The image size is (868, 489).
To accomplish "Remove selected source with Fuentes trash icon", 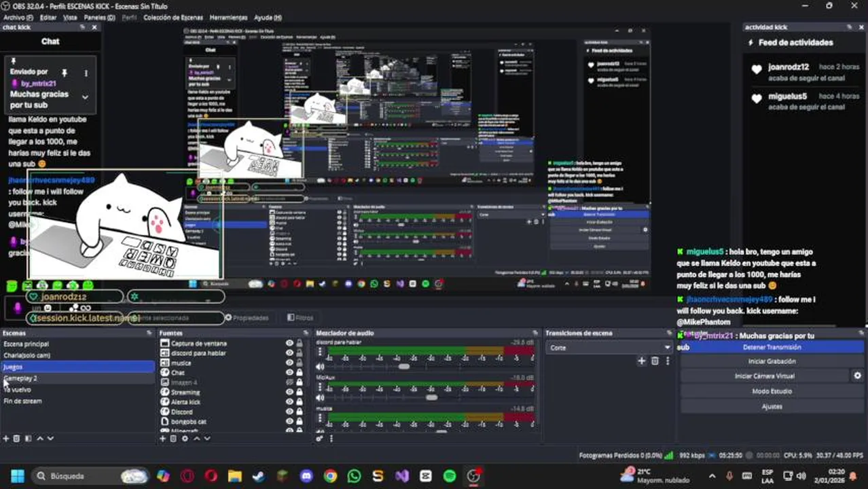I will (x=174, y=439).
